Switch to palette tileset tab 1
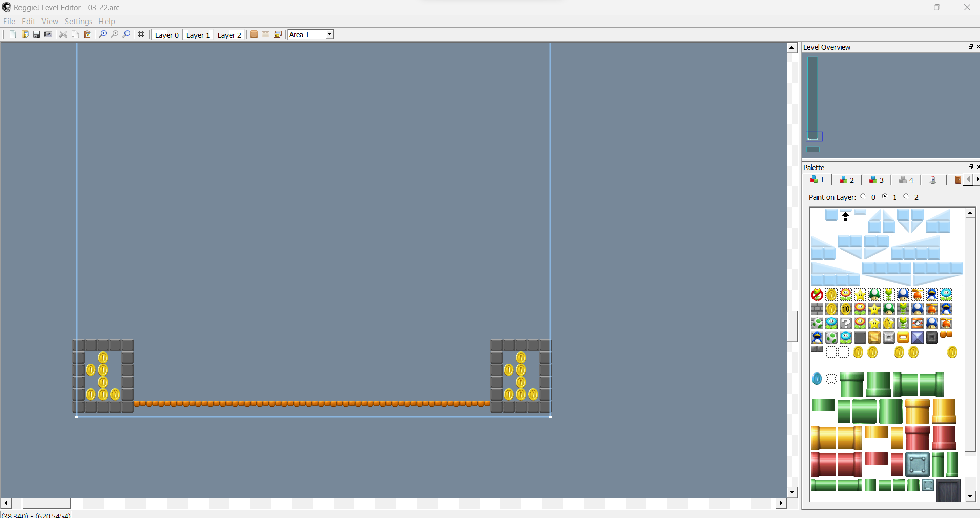 [817, 180]
